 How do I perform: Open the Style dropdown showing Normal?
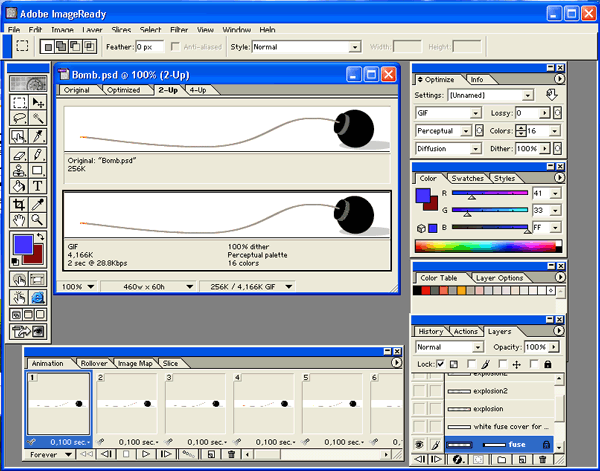[306, 47]
